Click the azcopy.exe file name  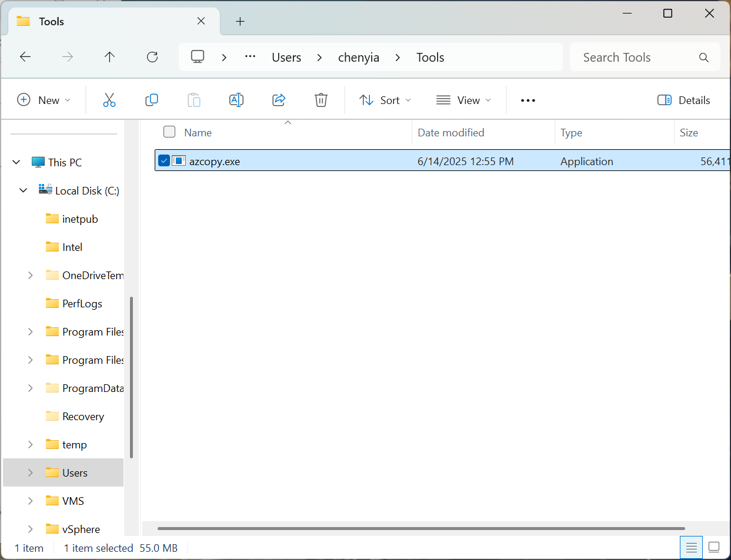coord(215,162)
